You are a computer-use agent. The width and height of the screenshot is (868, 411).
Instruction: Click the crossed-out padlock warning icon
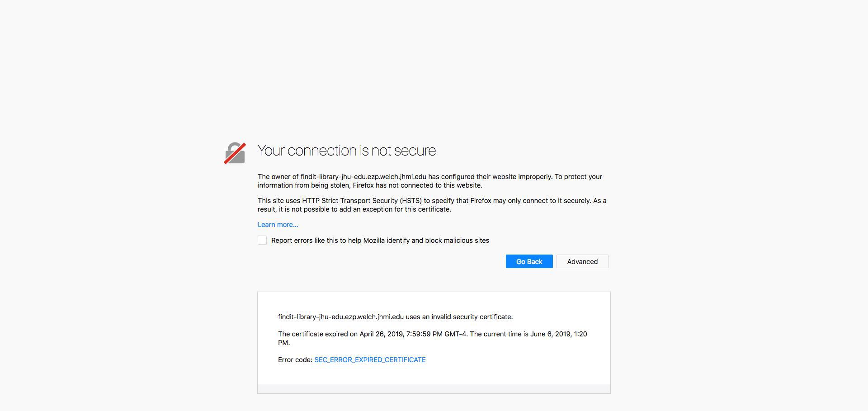pyautogui.click(x=235, y=153)
